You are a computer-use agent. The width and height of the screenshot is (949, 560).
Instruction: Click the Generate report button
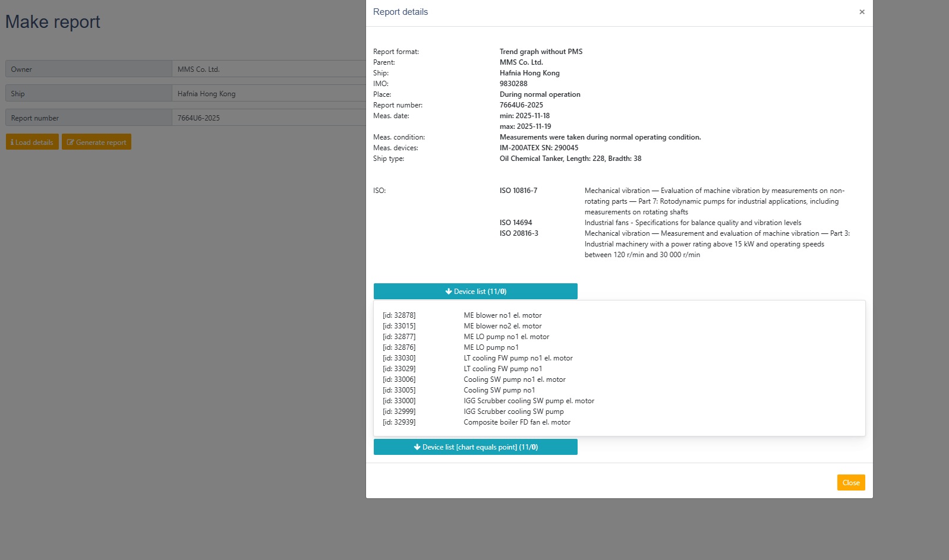(96, 143)
